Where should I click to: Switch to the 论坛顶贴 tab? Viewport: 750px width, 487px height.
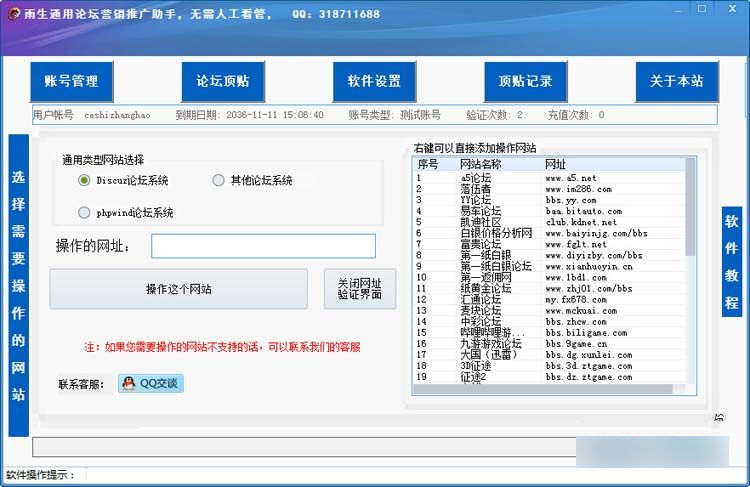coord(222,82)
